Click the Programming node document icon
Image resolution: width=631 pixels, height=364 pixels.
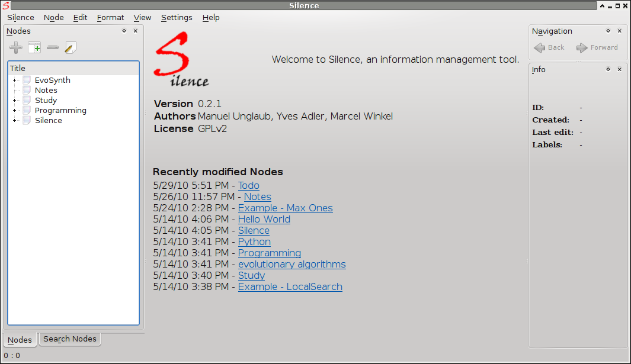27,110
